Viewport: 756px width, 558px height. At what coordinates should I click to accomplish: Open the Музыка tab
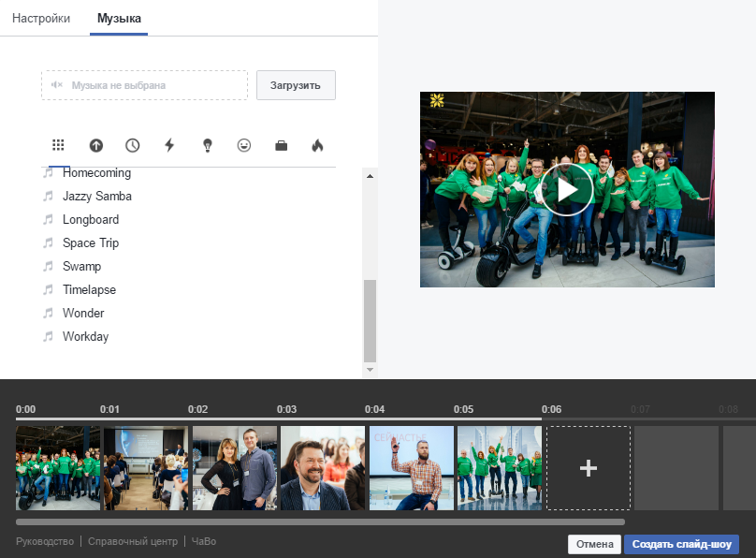(119, 18)
